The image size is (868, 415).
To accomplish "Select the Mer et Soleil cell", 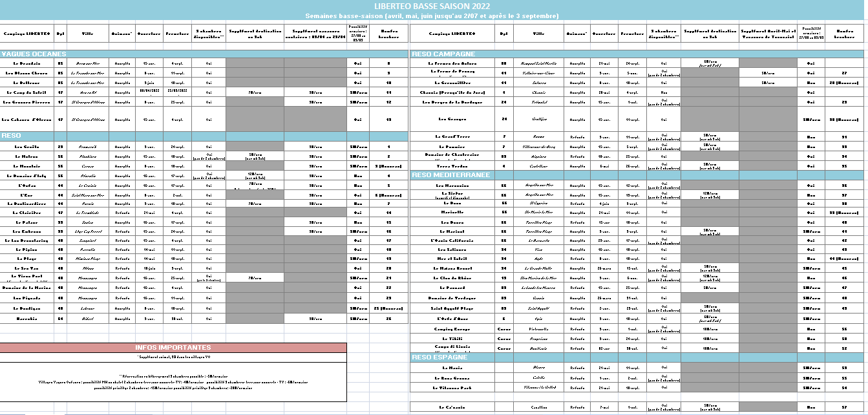I will click(452, 259).
